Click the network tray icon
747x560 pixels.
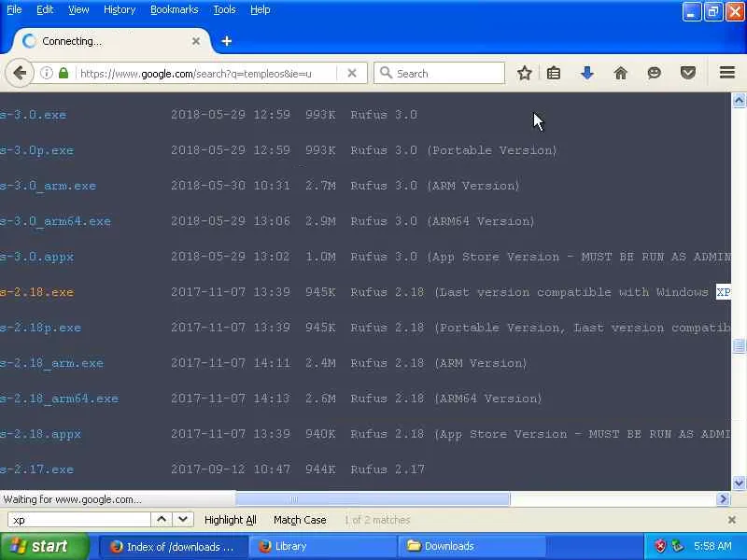tap(677, 546)
